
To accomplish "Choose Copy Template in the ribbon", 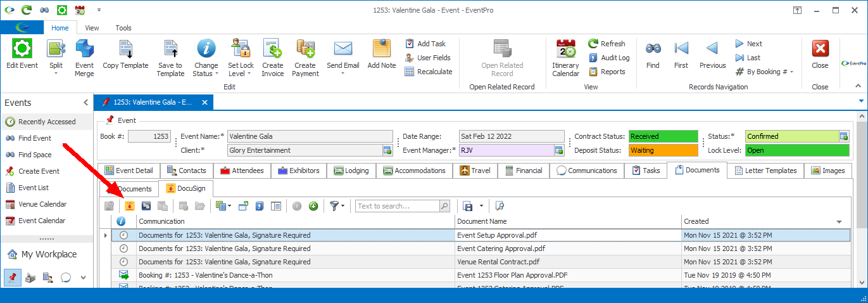I will (125, 55).
